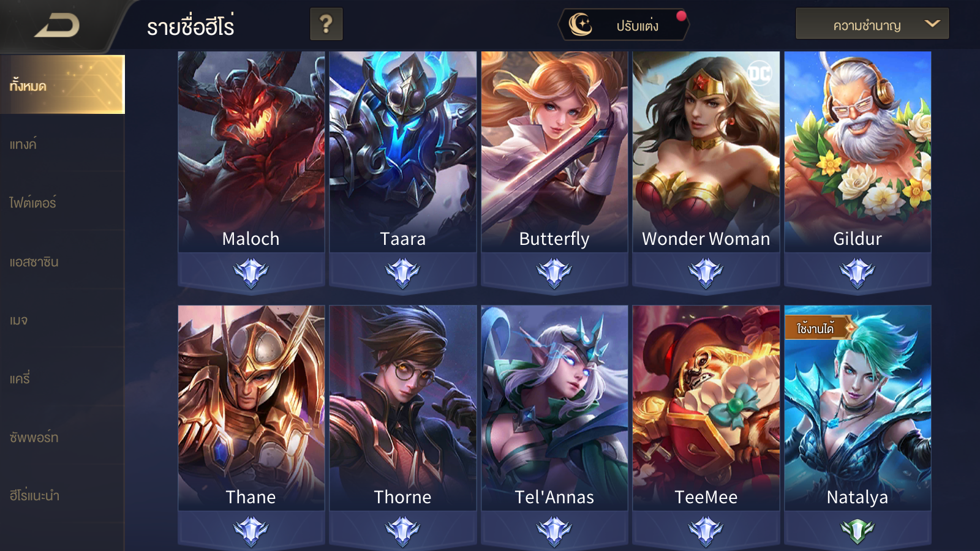
Task: Open the ความชำนาญ sort dropdown
Action: coord(872,24)
